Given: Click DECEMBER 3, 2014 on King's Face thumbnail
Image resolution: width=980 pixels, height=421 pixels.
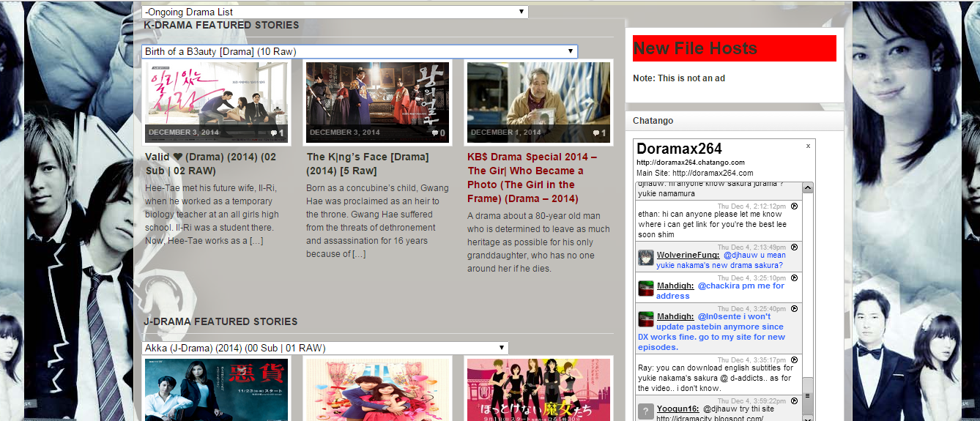Looking at the screenshot, I should [344, 133].
